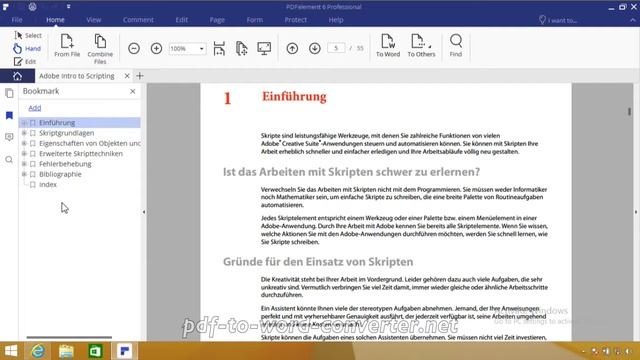Select the Fehlerbehebung bookmark
The image size is (640, 360).
pos(65,164)
